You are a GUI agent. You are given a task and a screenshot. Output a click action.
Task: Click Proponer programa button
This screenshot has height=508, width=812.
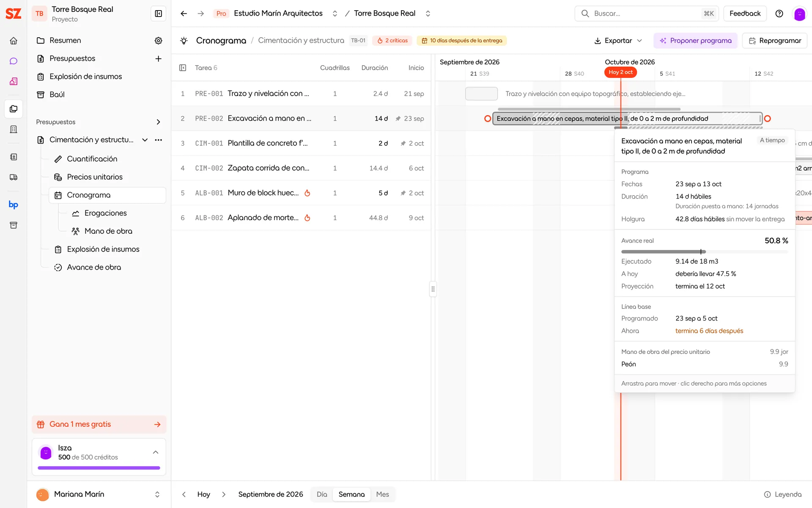[695, 41]
